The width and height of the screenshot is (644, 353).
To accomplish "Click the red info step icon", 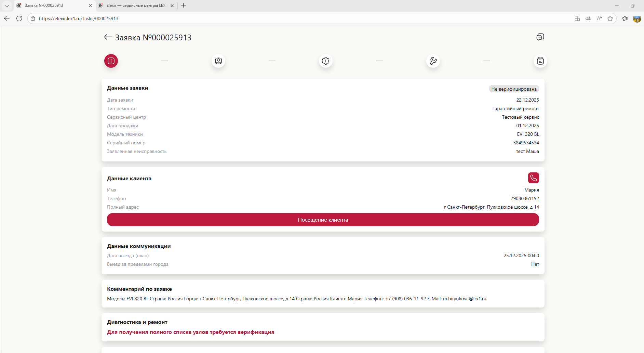I will 111,61.
